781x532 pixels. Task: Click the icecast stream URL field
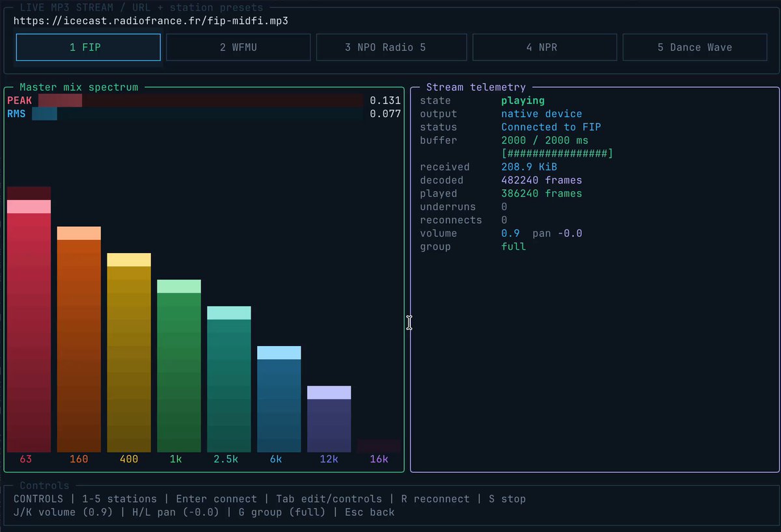click(x=151, y=20)
